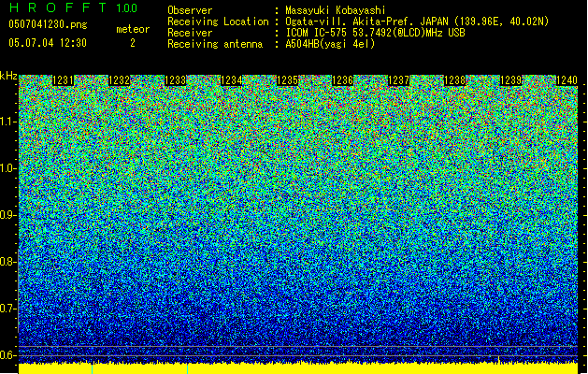Viewport: 588px width, 374px height.
Task: Click the 0.6 kHz axis label
Action: tap(8, 355)
